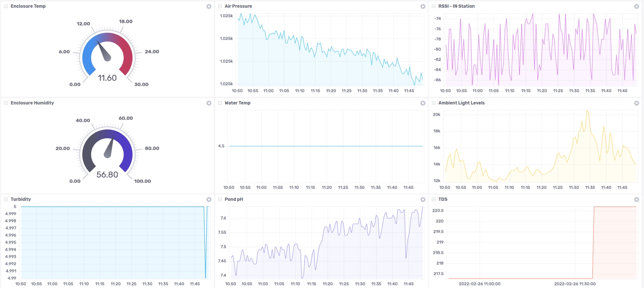The width and height of the screenshot is (644, 288).
Task: Open settings gear for TDS cell
Action: point(637,200)
